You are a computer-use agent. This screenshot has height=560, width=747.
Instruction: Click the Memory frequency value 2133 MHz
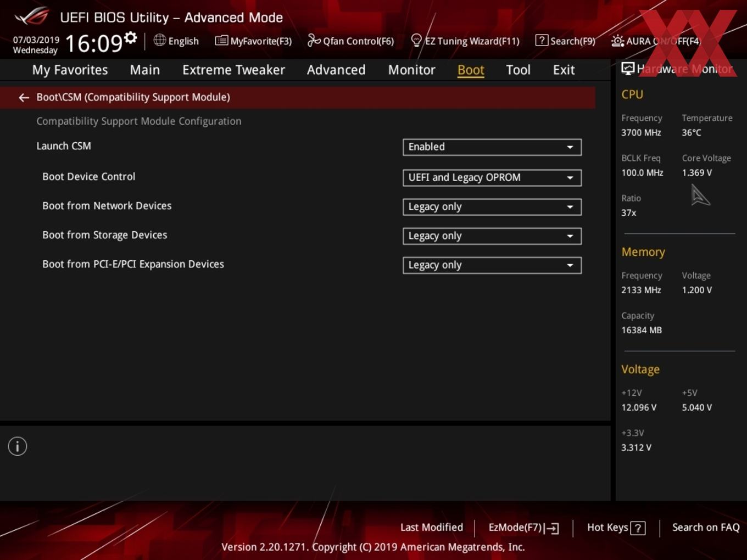coord(641,290)
